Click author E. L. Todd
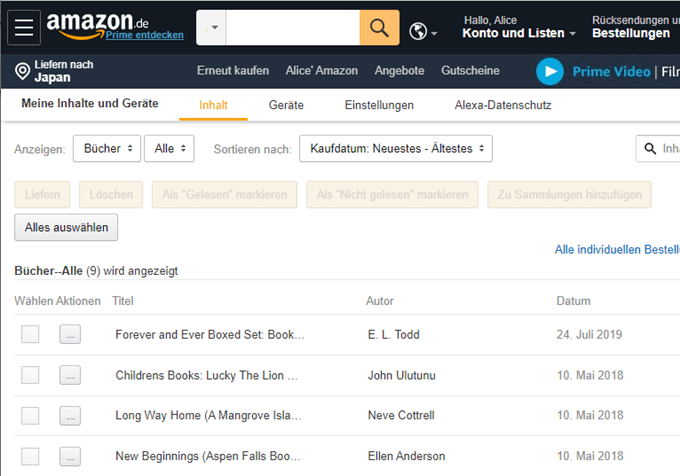 394,335
